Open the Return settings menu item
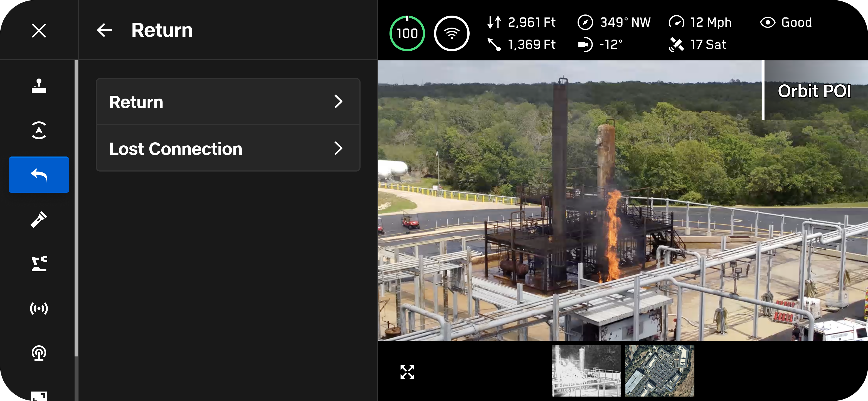Screen dimensions: 868x401 [228, 102]
